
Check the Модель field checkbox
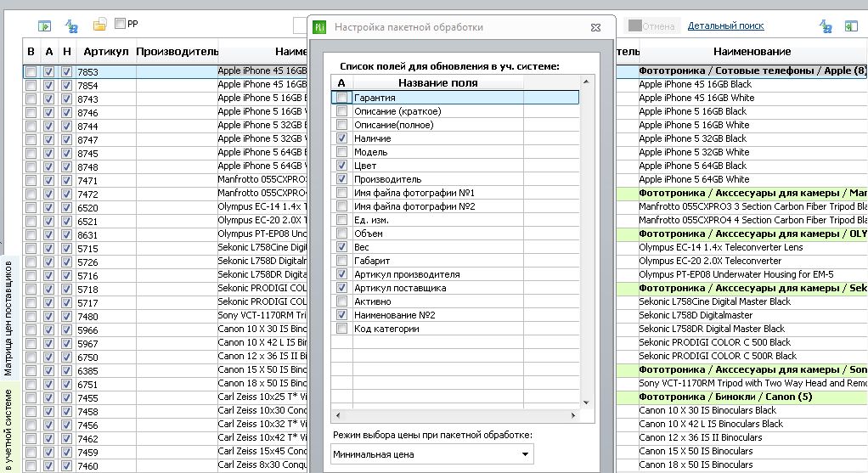coord(342,152)
